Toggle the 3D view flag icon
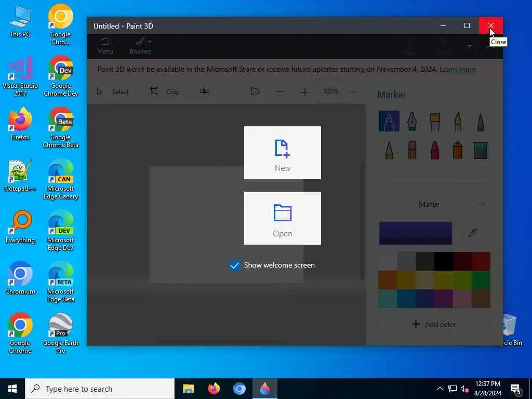Viewport: 532px width, 399px height. pos(255,91)
